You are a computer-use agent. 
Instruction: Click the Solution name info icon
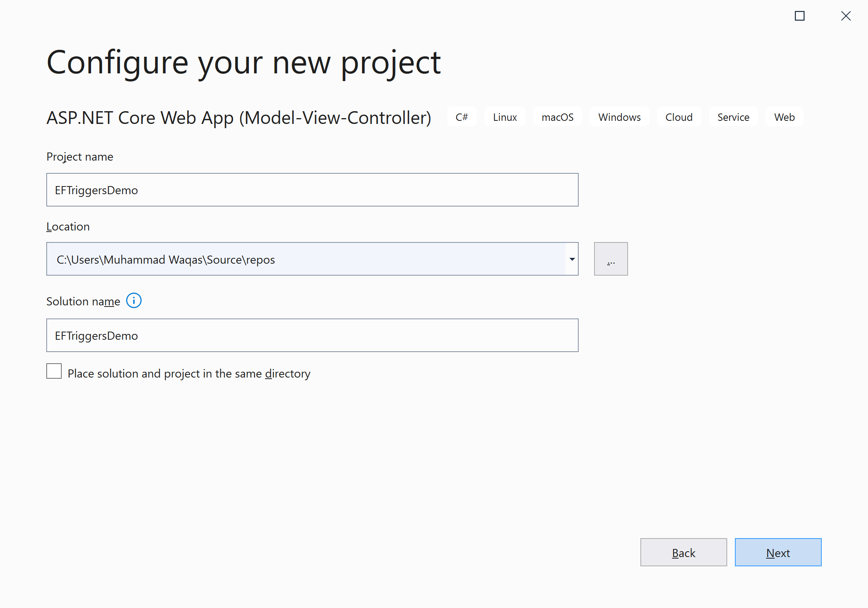pos(134,300)
